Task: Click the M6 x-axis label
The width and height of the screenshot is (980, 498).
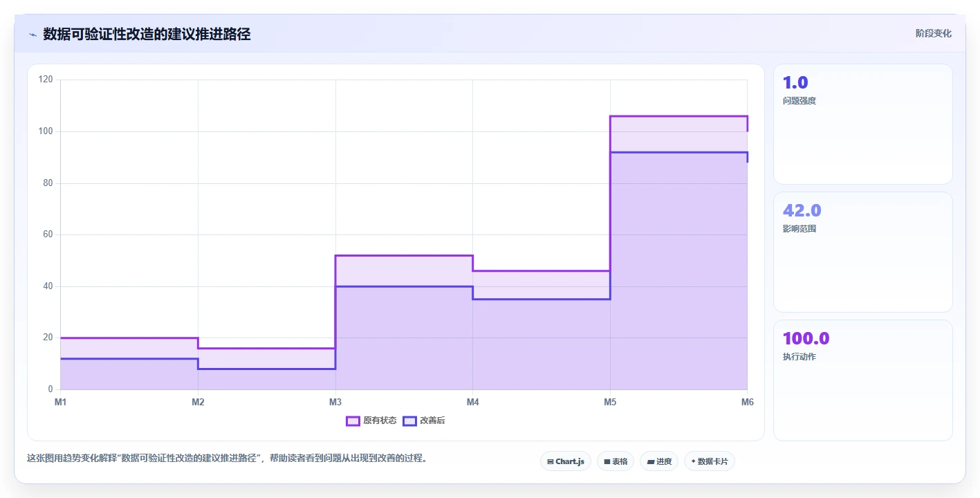Action: pyautogui.click(x=747, y=402)
